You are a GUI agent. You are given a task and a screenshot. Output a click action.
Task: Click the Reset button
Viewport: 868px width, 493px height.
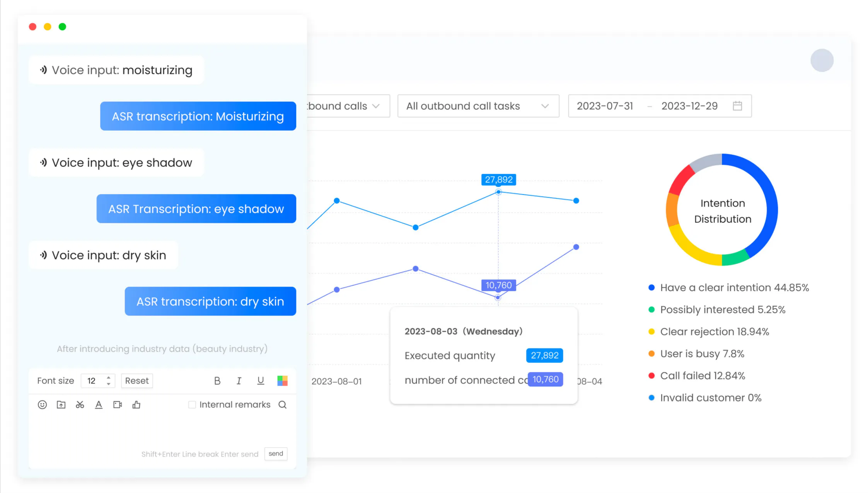click(137, 381)
